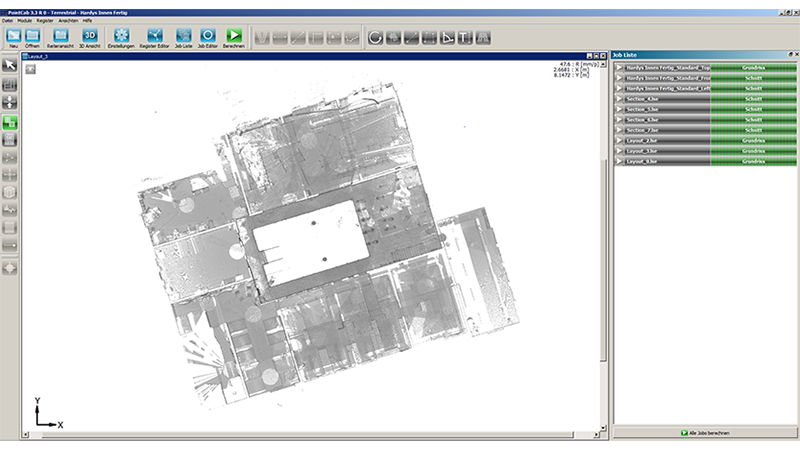Click the scroll-up arrow at view top right
This screenshot has width=800, height=450.
coord(603,64)
